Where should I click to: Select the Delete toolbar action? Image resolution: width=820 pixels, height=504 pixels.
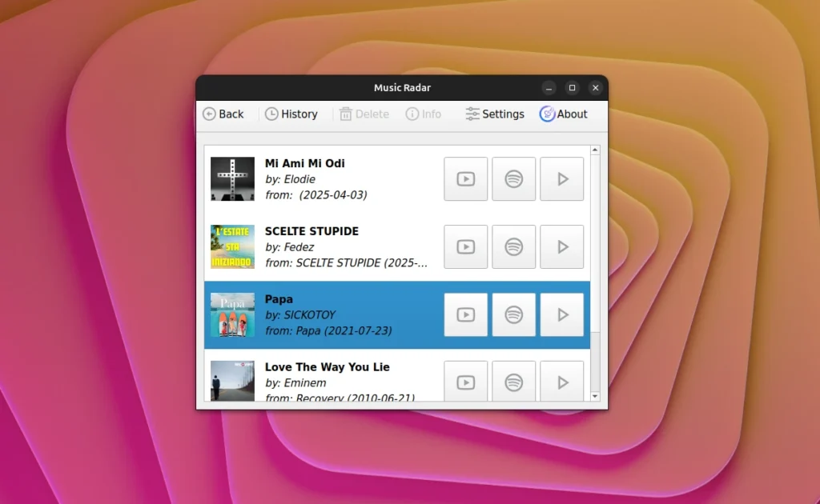pyautogui.click(x=364, y=114)
